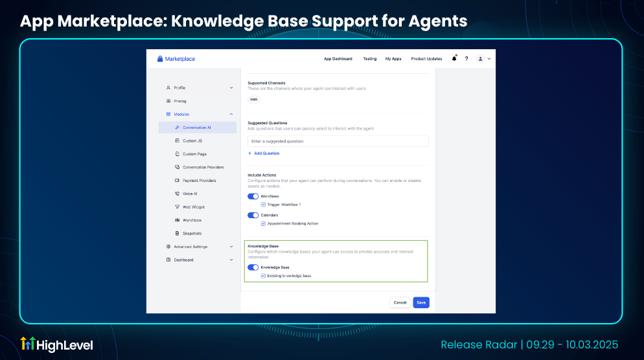The image size is (644, 360).
Task: Click the Marketplace title link
Action: coord(180,59)
